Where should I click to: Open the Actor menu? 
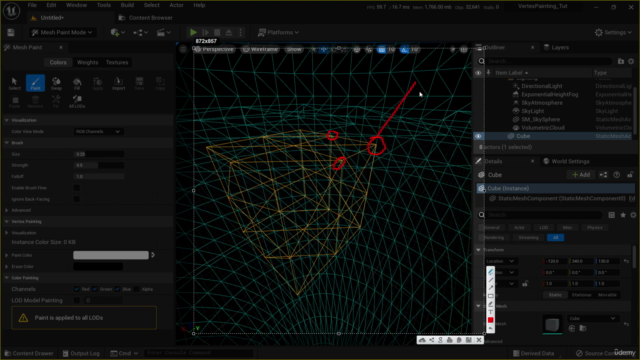[176, 5]
